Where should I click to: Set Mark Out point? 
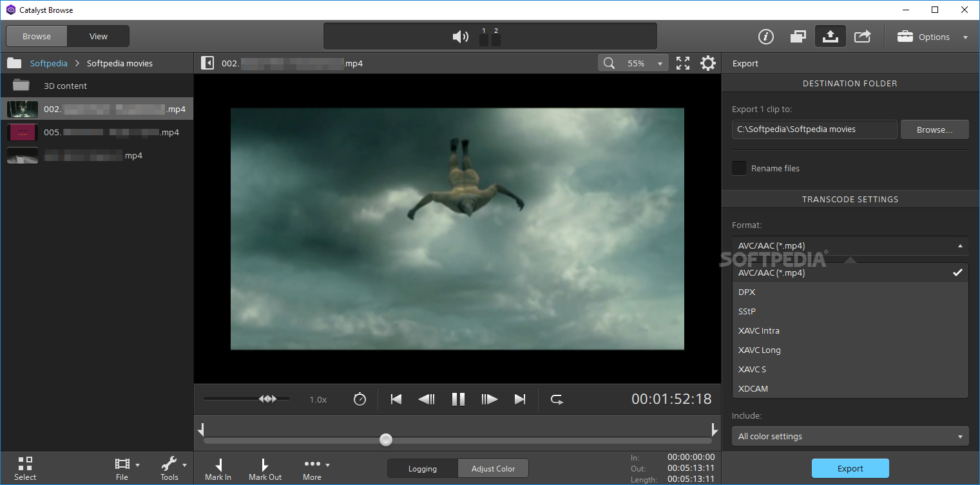click(x=265, y=469)
